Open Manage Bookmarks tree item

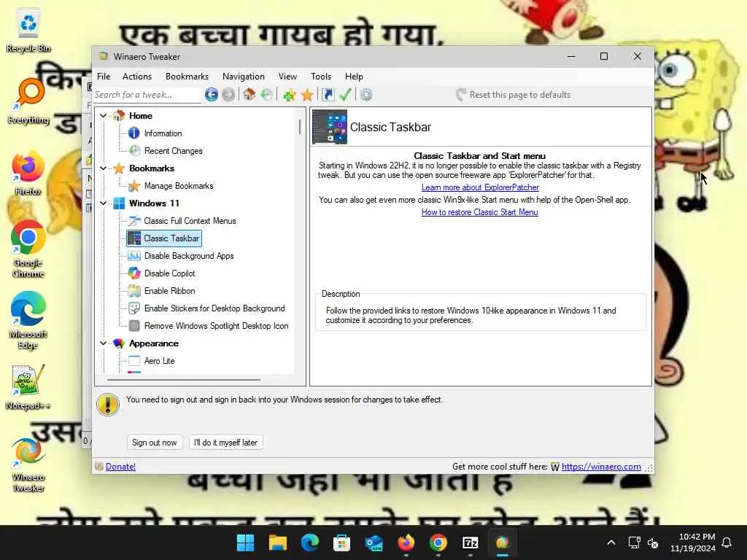click(179, 186)
